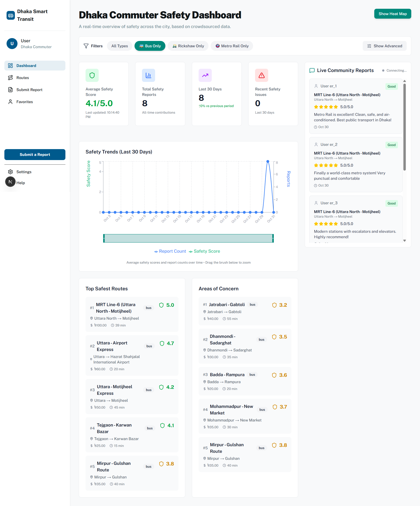Click the Dhaka Smart Transit bus logo
This screenshot has width=420, height=506.
(x=10, y=15)
